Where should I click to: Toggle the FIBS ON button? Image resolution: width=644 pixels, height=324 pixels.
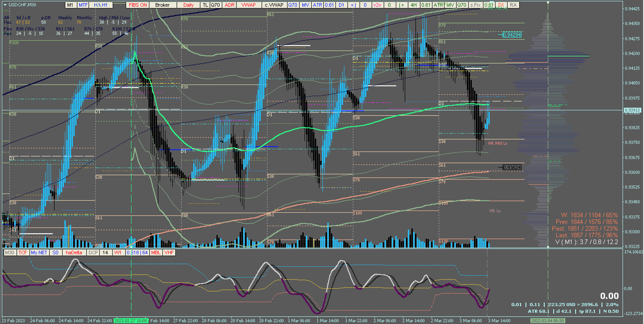[138, 5]
